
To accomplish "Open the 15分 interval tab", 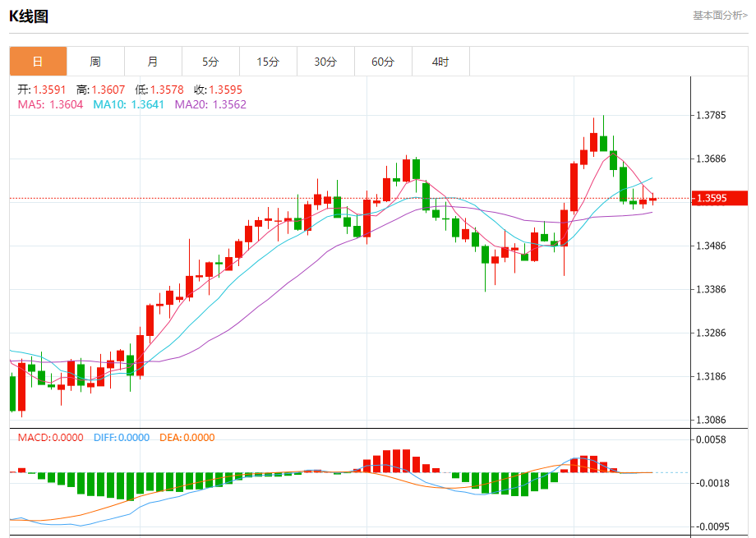I will coord(268,62).
